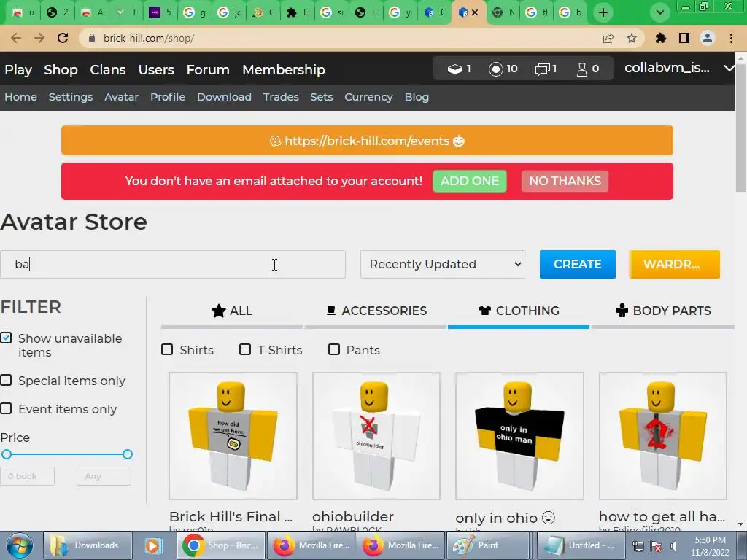Select the BODY PARTS category tab

tap(662, 311)
